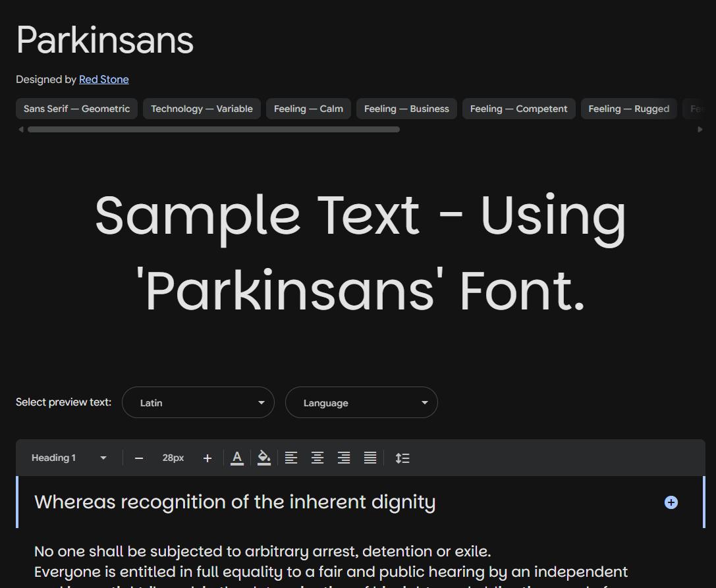Align text center

[x=317, y=458]
